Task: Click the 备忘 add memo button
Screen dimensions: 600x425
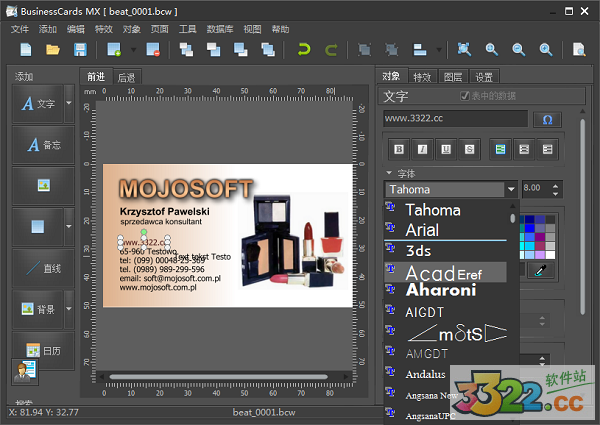Action: pos(44,145)
